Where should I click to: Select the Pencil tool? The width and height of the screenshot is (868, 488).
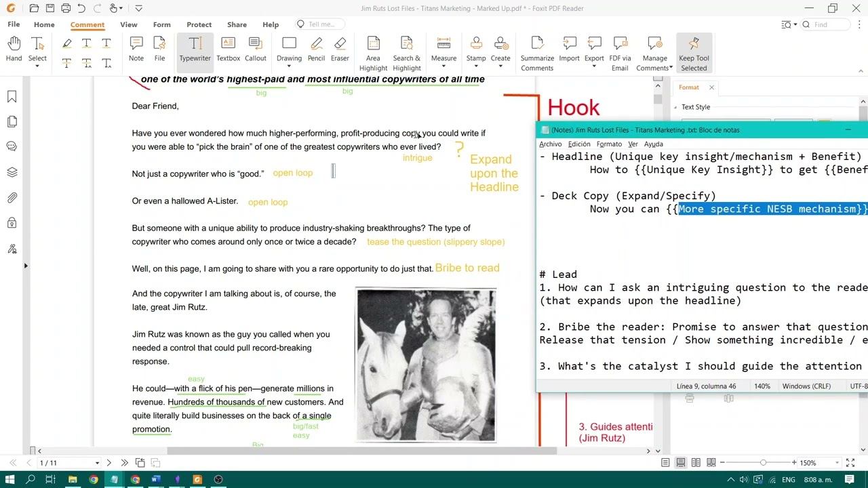click(316, 49)
